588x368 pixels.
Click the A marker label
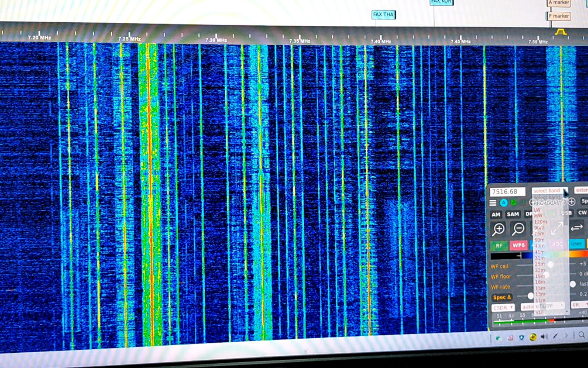559,3
